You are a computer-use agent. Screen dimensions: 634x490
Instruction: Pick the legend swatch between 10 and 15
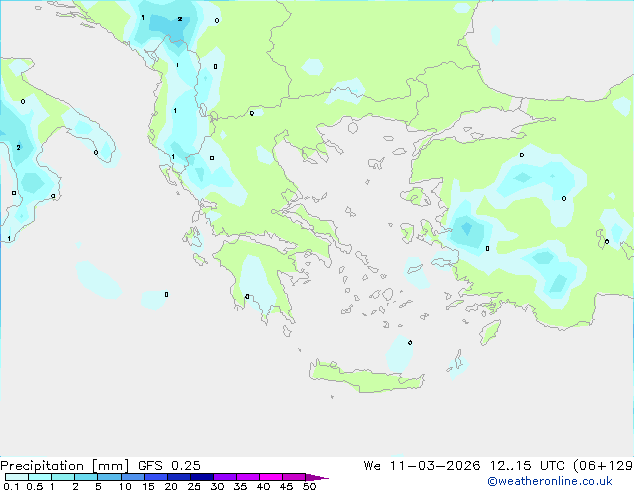[x=132, y=477]
